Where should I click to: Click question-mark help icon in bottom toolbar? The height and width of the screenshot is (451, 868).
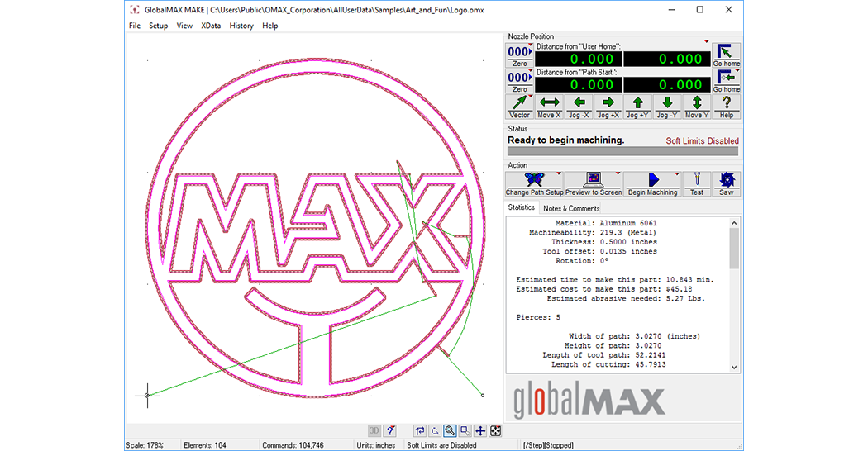pyautogui.click(x=390, y=430)
